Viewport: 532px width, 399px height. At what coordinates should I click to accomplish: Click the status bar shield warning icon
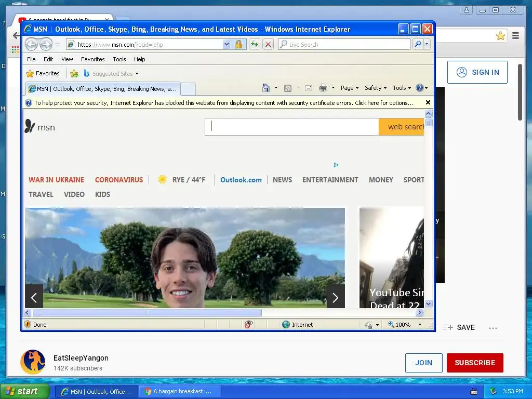coord(28,325)
